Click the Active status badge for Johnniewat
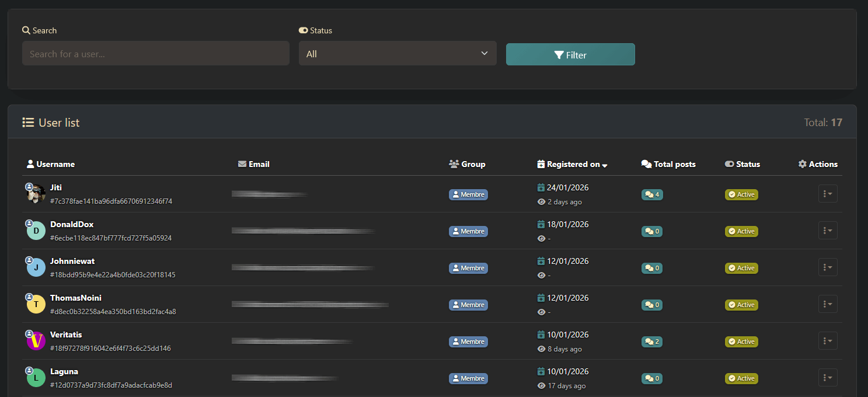This screenshot has height=397, width=868. tap(741, 268)
